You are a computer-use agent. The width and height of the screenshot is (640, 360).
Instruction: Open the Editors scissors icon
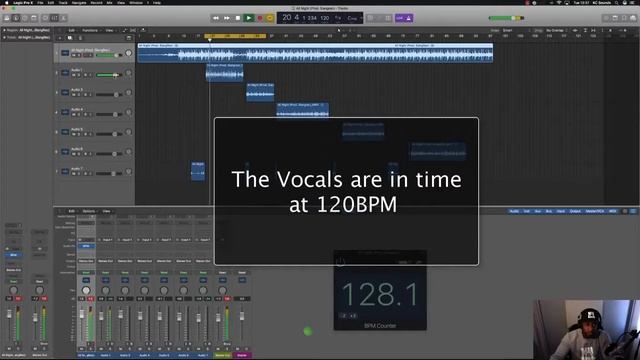tap(63, 18)
